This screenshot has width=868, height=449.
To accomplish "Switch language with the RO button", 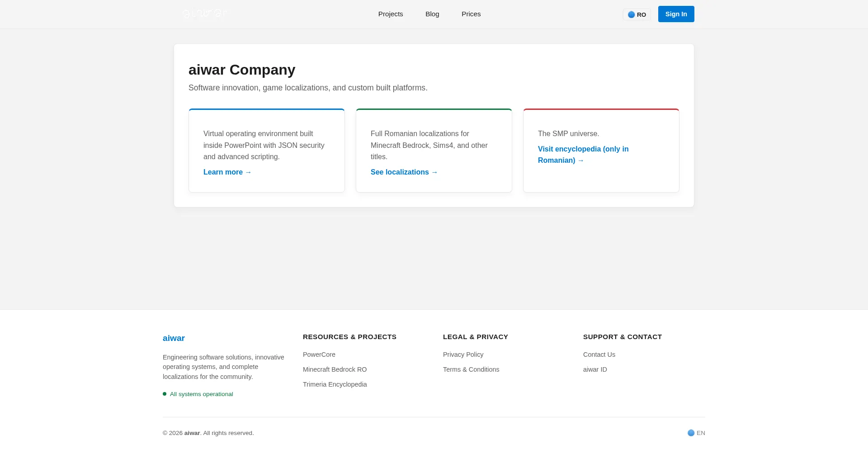I will (x=637, y=14).
